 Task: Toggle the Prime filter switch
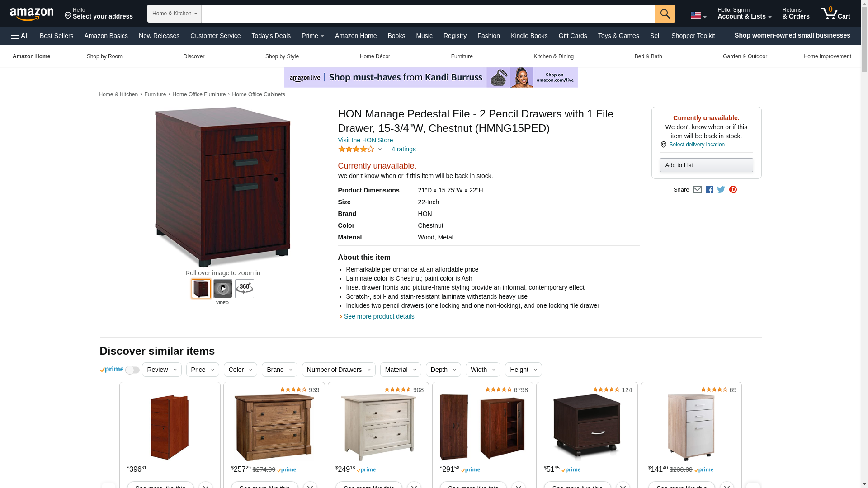coord(132,370)
